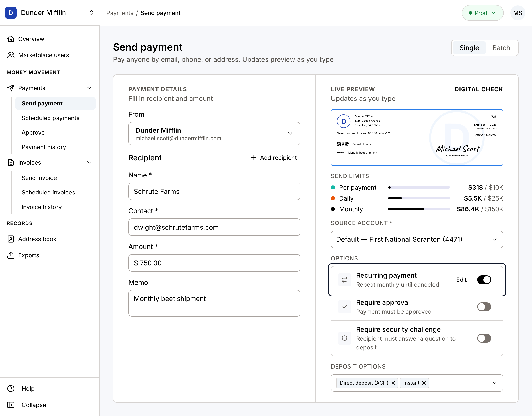
Task: Click the recurring payment repeat icon
Action: pos(344,280)
